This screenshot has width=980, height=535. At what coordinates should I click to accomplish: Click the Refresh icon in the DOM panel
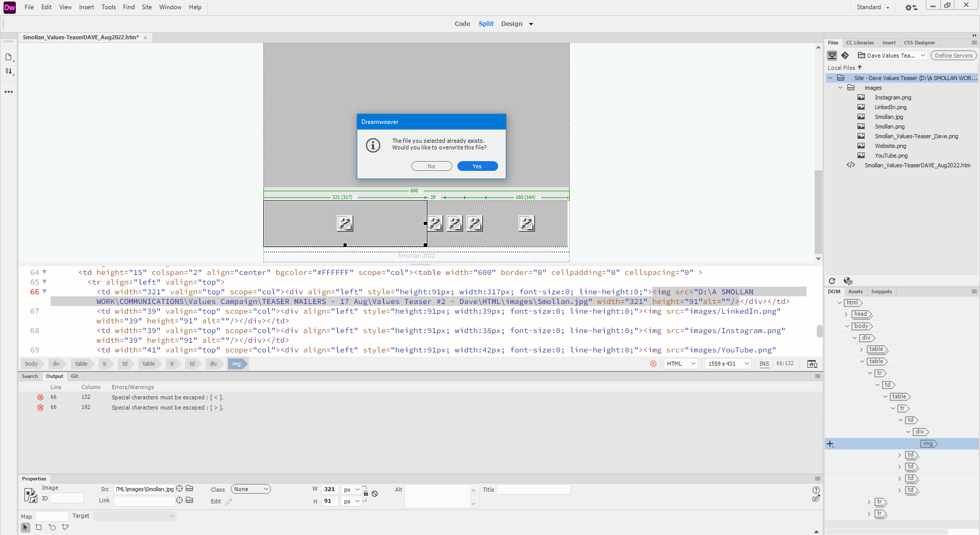pyautogui.click(x=832, y=281)
